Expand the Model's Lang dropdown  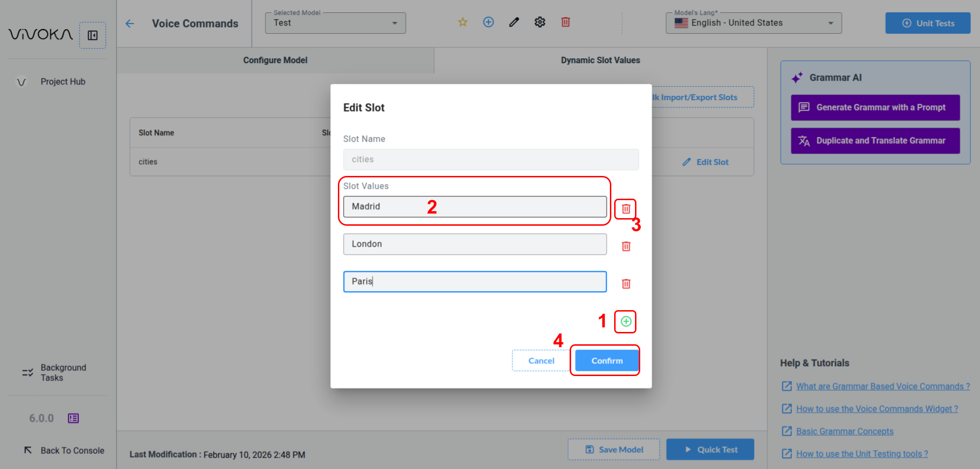pos(753,23)
